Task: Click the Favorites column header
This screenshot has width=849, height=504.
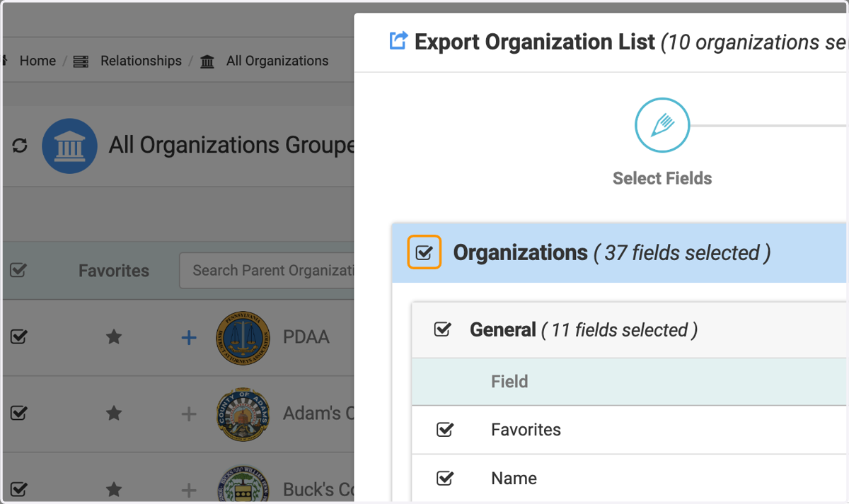Action: point(114,271)
